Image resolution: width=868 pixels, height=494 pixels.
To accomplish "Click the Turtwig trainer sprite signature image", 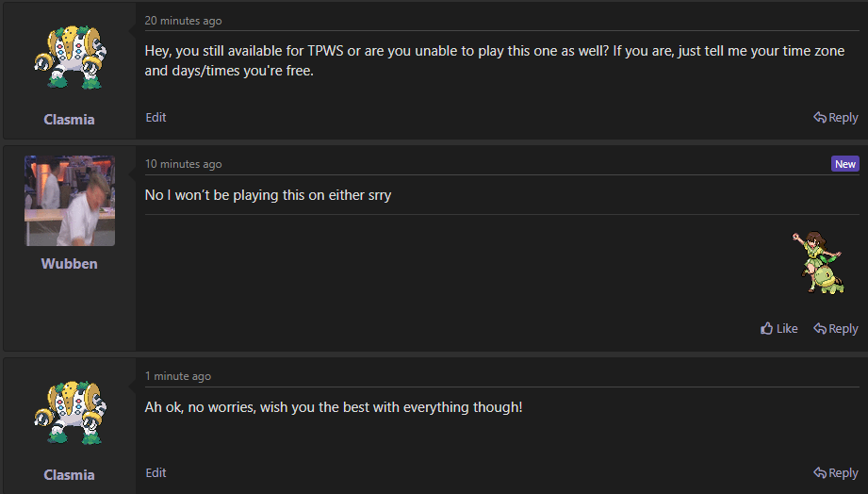I will click(818, 262).
